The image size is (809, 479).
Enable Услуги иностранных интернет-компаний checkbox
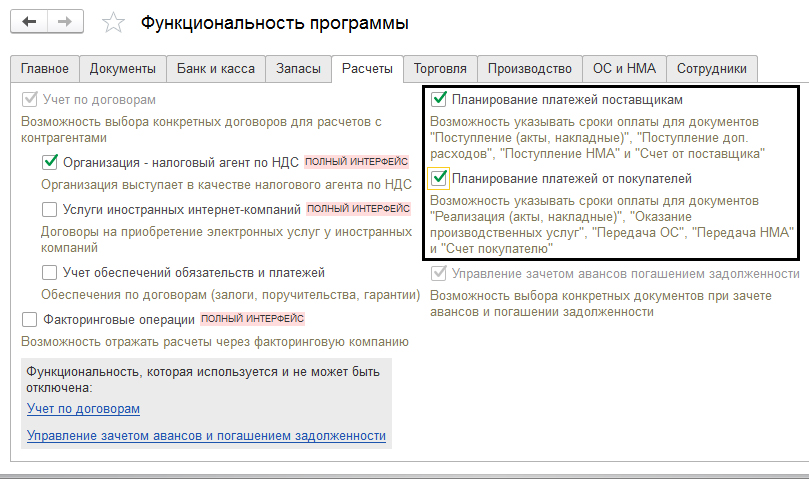[50, 210]
